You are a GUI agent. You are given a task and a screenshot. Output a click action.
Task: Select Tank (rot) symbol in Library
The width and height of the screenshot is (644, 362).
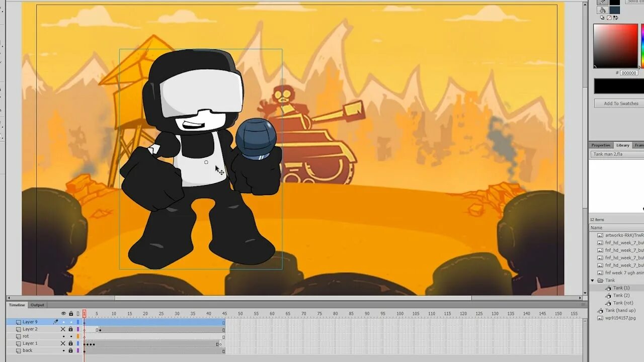(623, 303)
